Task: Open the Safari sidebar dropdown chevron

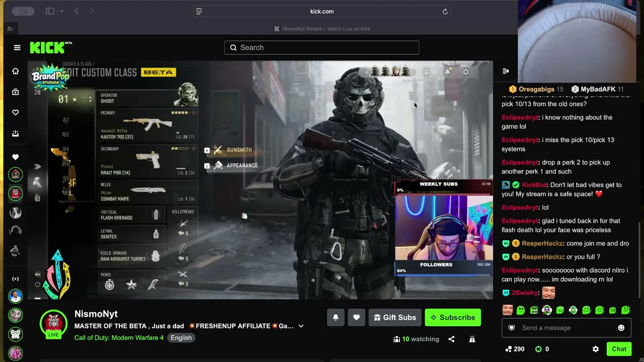Action: [61, 11]
